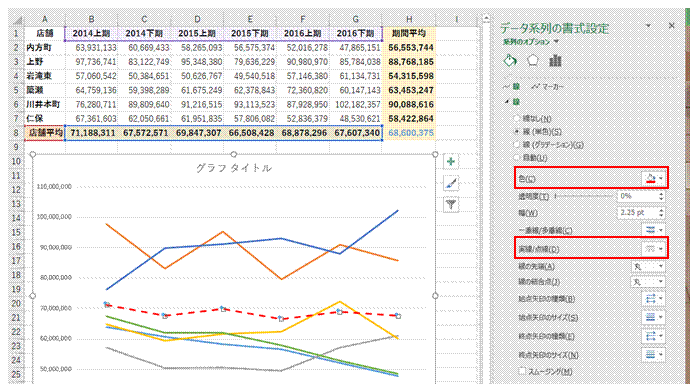Enable the スムージング(M) checkbox
Viewport: 698px width, 390px height.
tap(522, 371)
